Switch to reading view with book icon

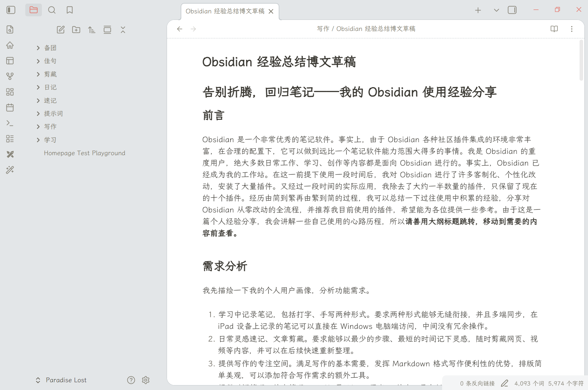point(554,29)
